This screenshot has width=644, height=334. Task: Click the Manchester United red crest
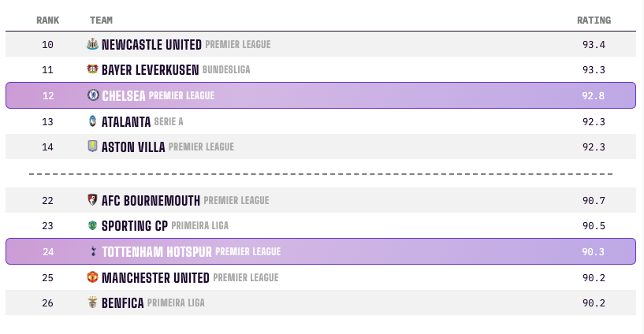pyautogui.click(x=92, y=277)
